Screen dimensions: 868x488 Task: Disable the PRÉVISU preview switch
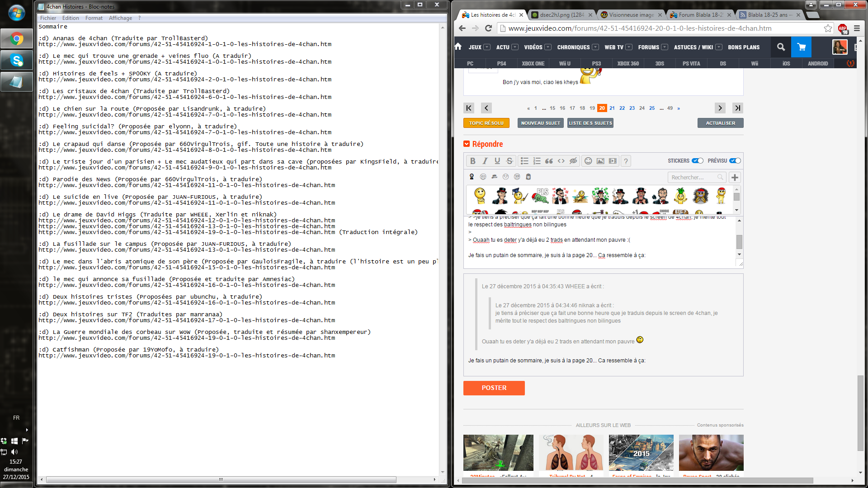(735, 161)
